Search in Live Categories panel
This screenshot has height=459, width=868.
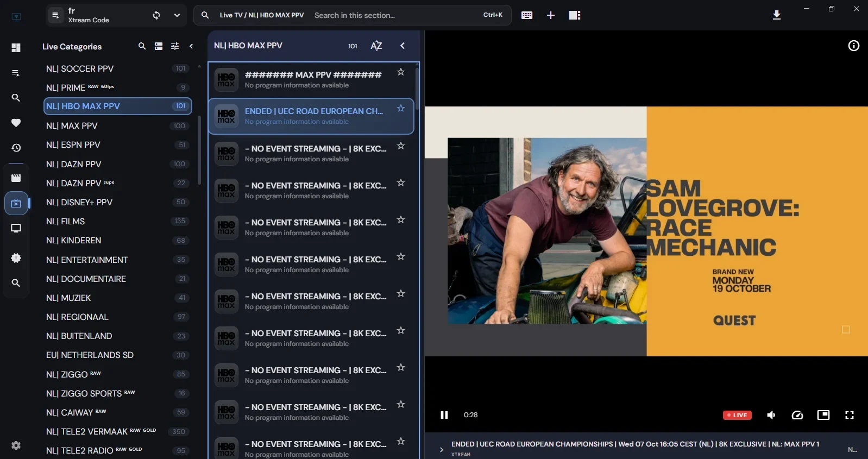click(142, 46)
